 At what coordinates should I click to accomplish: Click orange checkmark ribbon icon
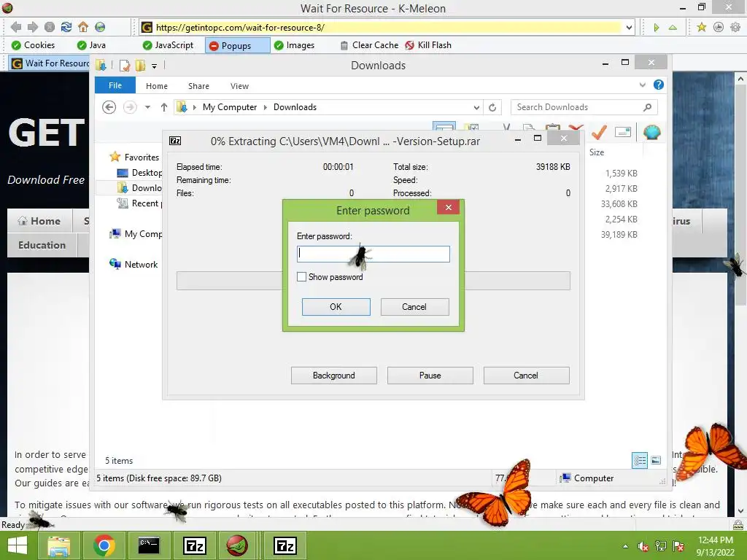pyautogui.click(x=600, y=132)
